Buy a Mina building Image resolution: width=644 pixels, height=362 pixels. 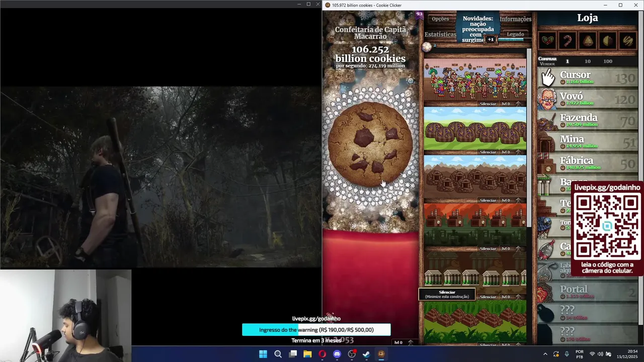[x=588, y=142]
